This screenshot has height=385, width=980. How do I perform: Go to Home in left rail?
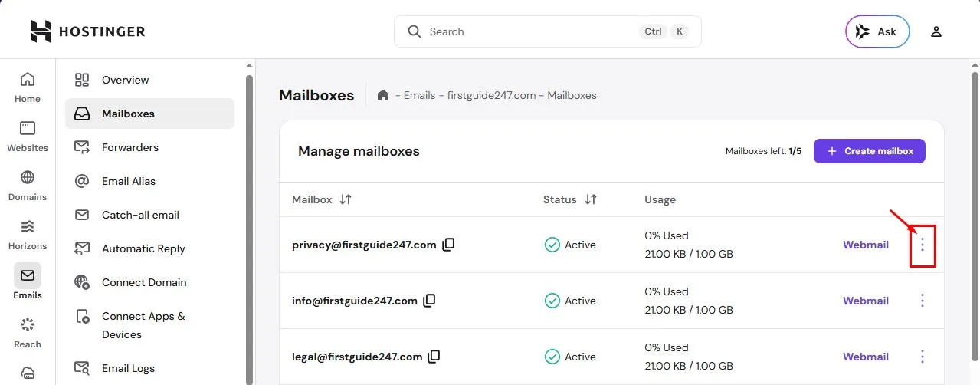coord(28,87)
